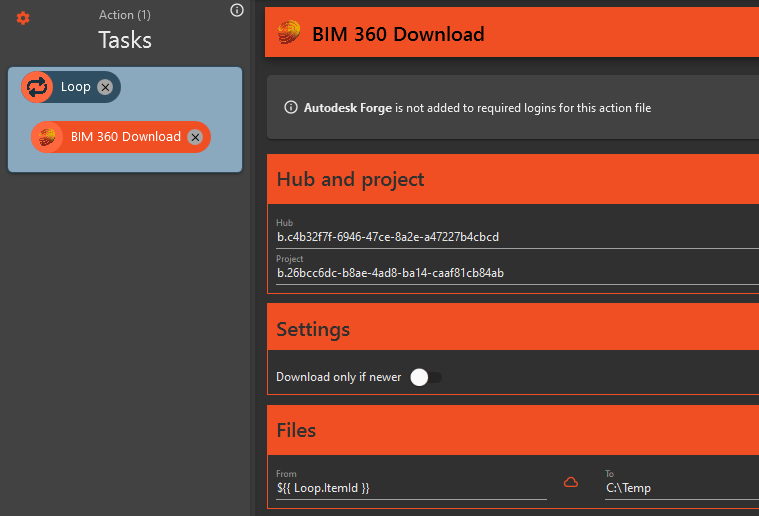Edit the To field C:\Temp
The height and width of the screenshot is (516, 759).
pos(682,488)
